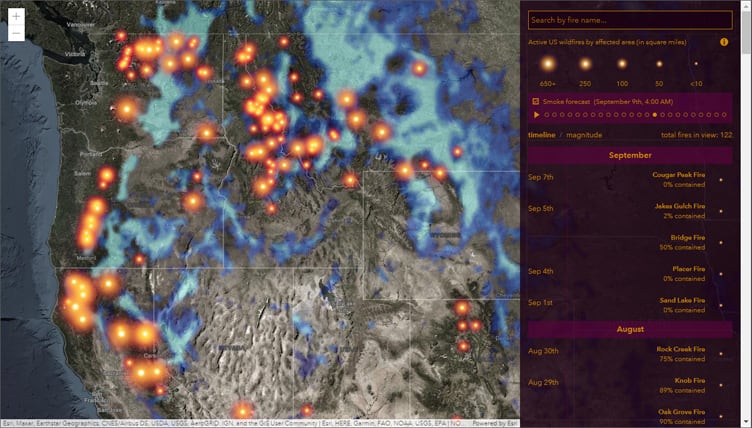752x428 pixels.
Task: Click the 75% contained text under Rock Creek Fire
Action: click(682, 359)
